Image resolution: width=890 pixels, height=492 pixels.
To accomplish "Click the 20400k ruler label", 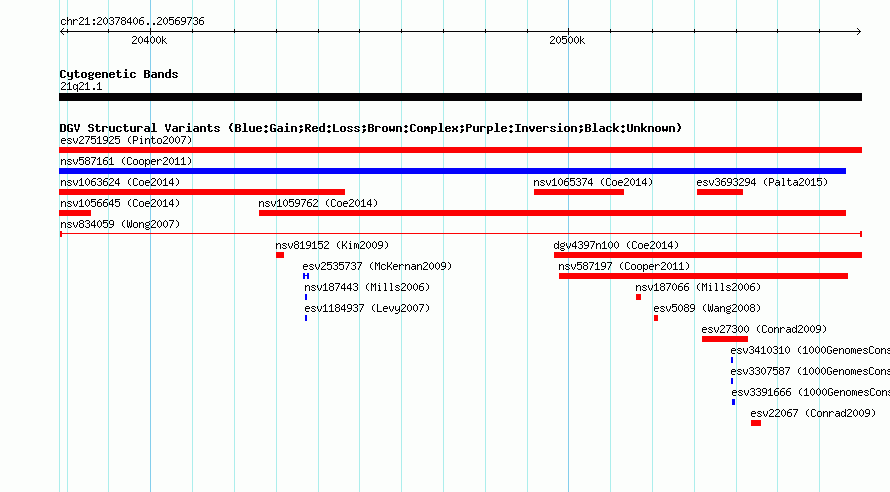I will [x=149, y=40].
